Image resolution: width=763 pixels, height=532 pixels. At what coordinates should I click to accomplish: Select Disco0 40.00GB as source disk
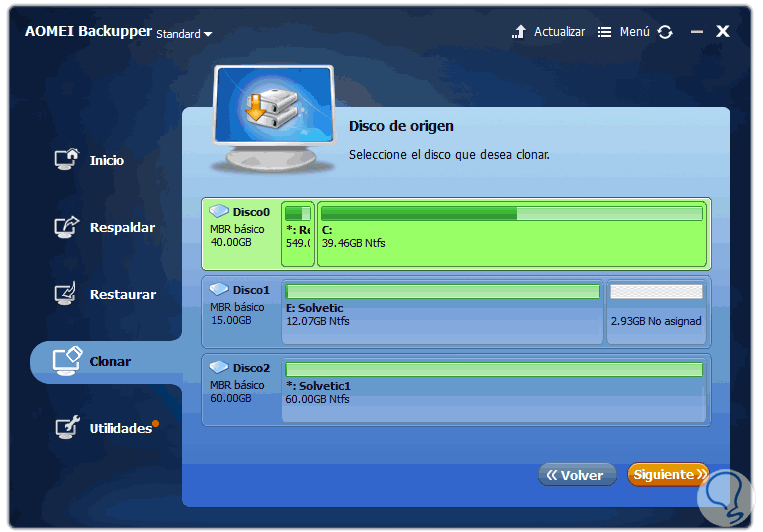(x=456, y=234)
